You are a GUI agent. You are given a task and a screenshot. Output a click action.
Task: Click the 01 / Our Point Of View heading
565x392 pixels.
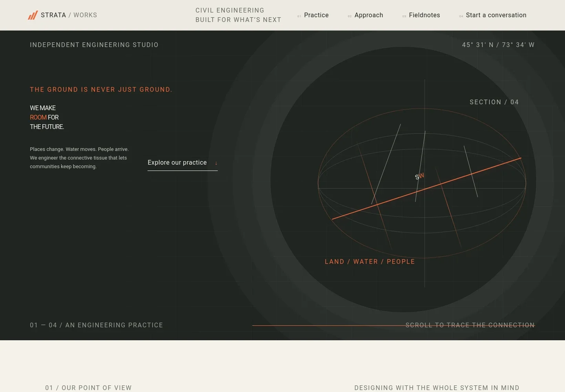tap(88, 388)
